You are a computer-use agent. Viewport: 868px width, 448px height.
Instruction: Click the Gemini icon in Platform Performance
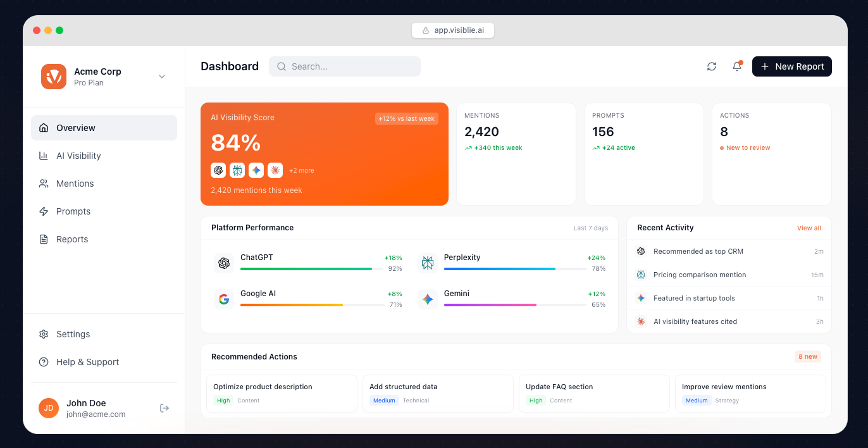(x=428, y=299)
